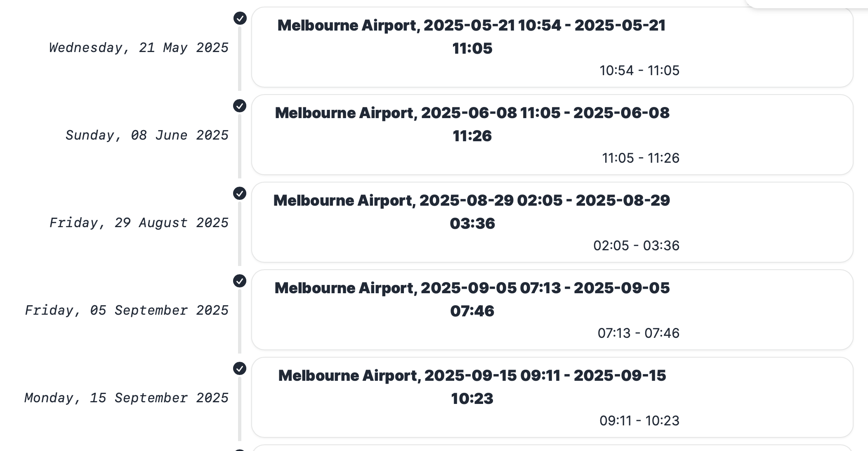
Task: Click the check icon for 05 September 2025
Action: (x=240, y=281)
